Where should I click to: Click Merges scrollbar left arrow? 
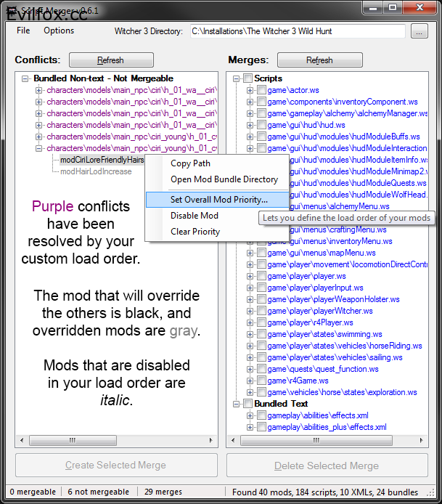pos(233,440)
